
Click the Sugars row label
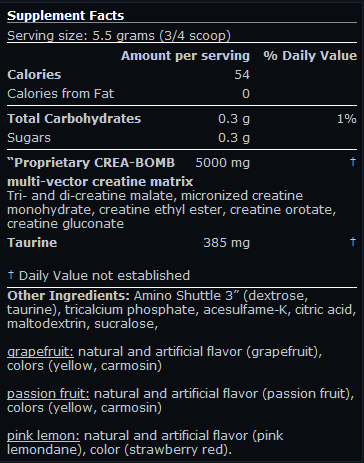[29, 138]
